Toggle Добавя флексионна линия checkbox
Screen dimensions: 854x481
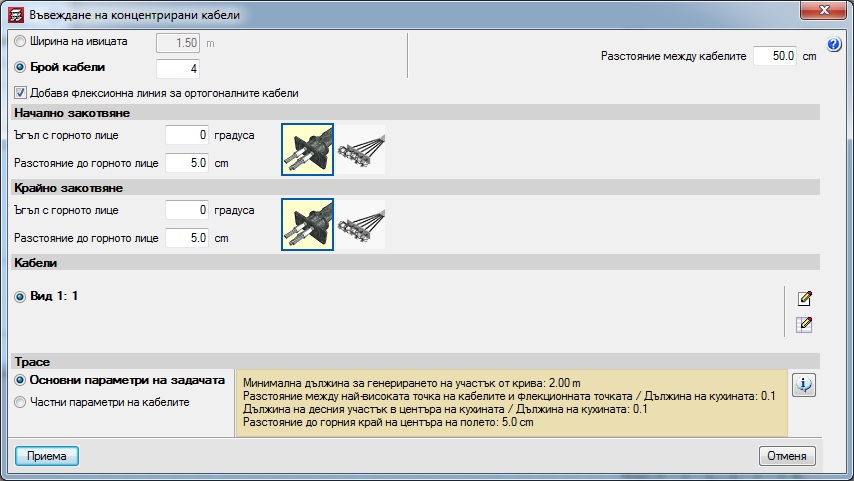click(20, 93)
